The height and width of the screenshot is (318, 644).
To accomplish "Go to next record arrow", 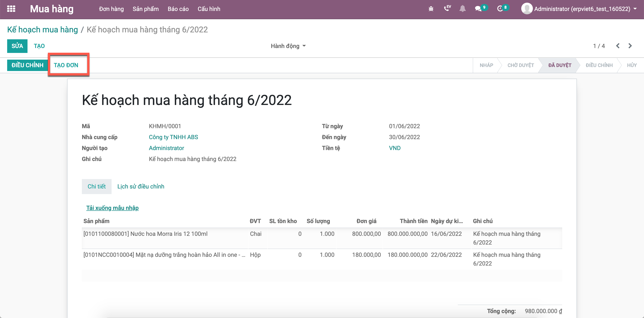I will pyautogui.click(x=630, y=46).
